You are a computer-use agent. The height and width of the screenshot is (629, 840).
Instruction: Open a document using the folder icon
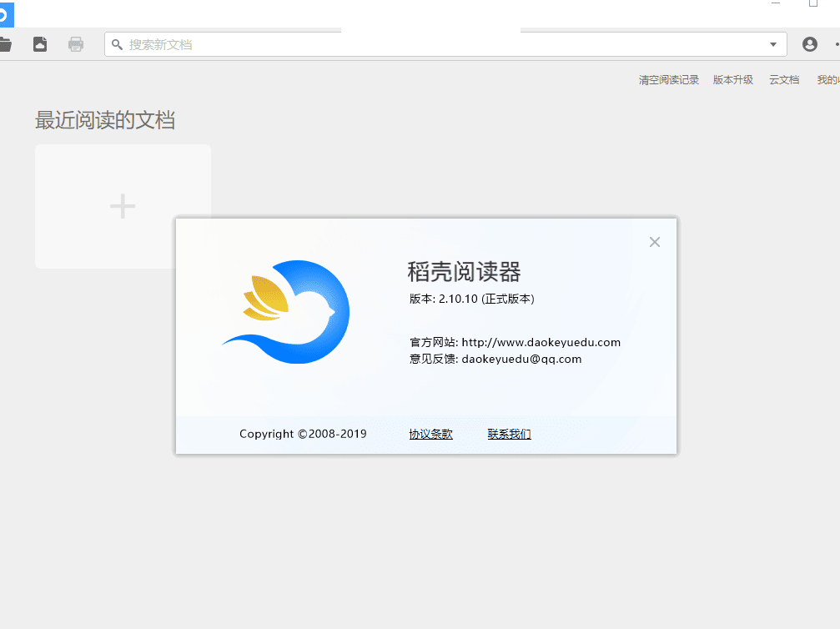click(6, 44)
